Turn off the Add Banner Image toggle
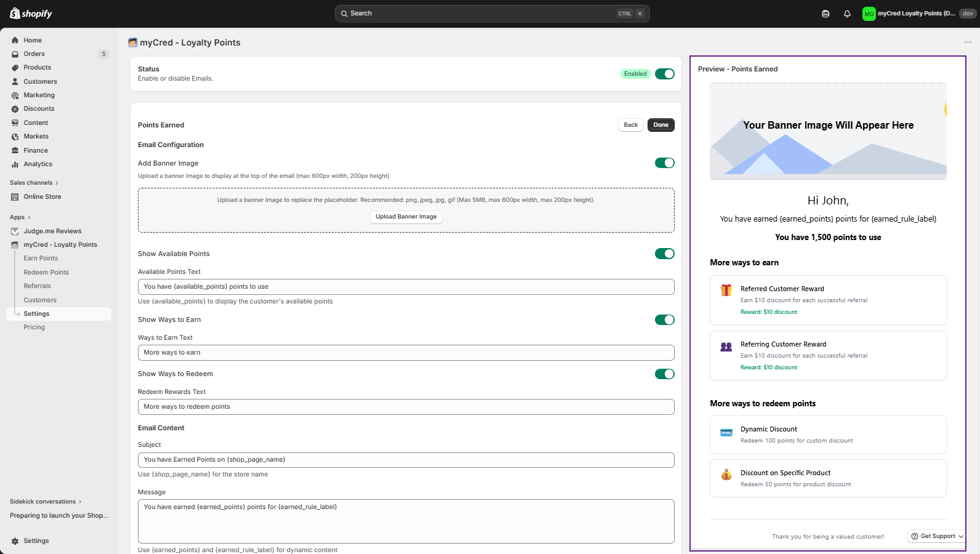This screenshot has height=554, width=980. 664,163
